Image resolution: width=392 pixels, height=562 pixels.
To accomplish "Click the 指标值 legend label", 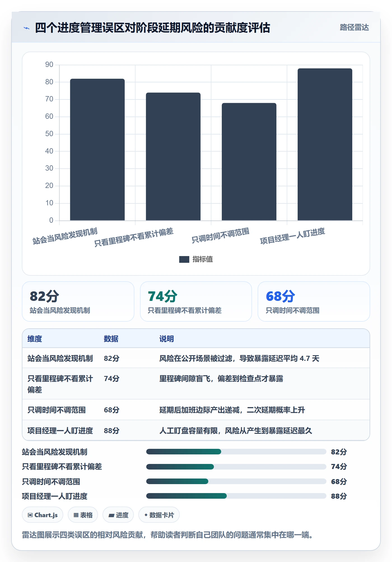I will [x=203, y=259].
